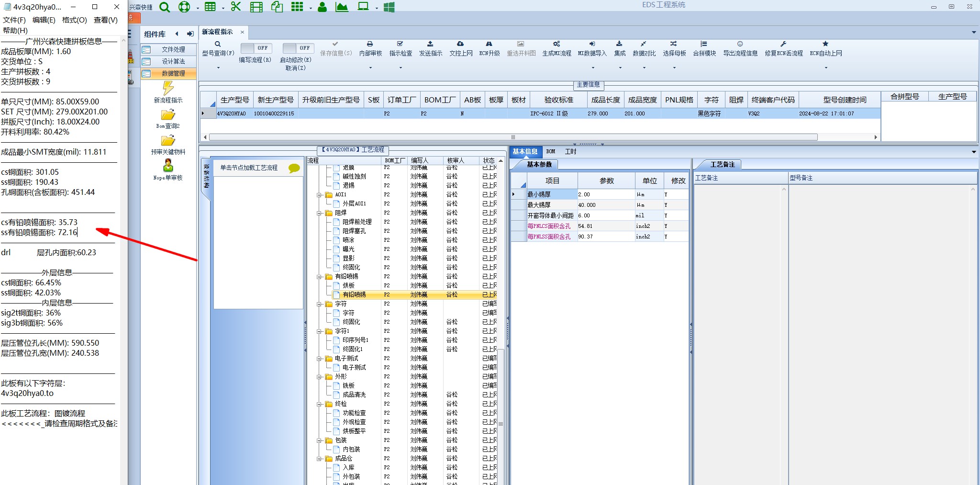This screenshot has width=980, height=485.
Task: Click ECN自动上网 star button
Action: (x=825, y=48)
